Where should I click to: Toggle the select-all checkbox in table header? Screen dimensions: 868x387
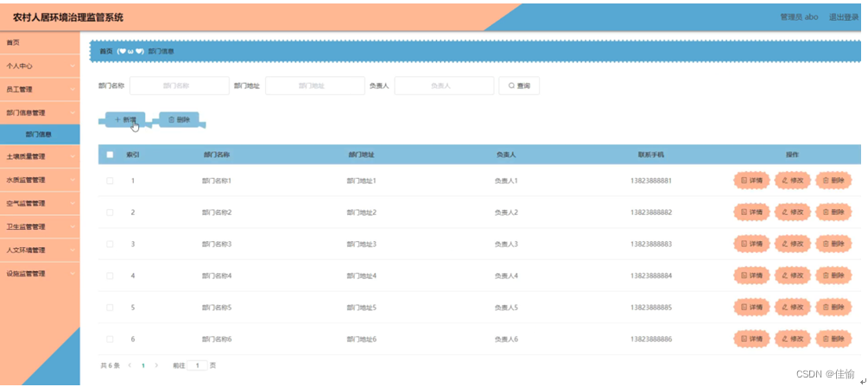tap(110, 155)
